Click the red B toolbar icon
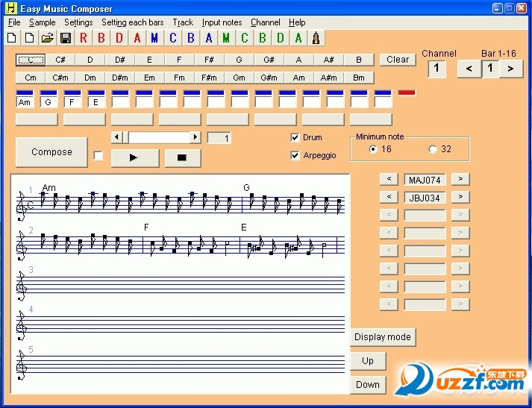The image size is (532, 408). [101, 38]
